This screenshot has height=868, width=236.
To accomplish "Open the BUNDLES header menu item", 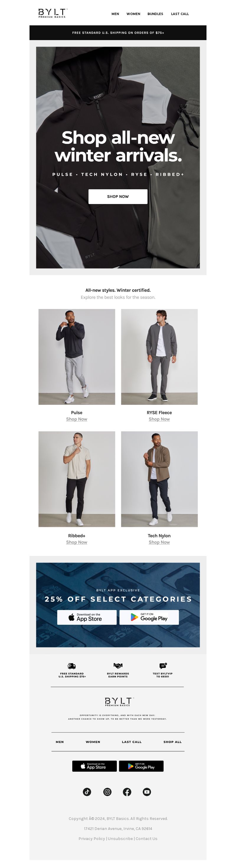I will point(155,14).
